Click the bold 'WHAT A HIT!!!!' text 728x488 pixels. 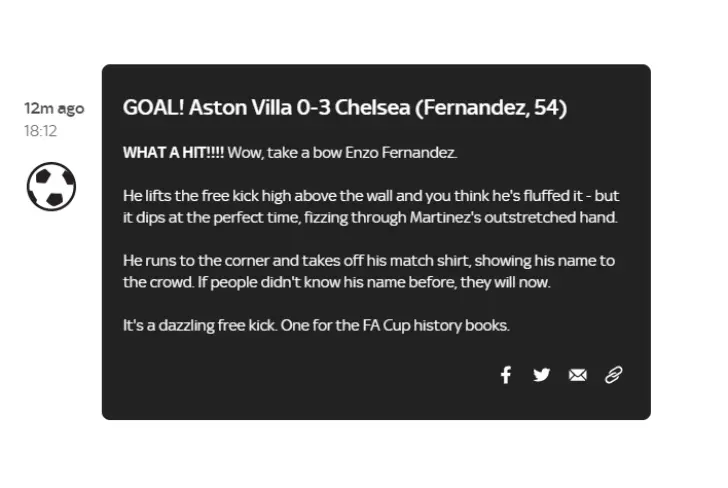174,152
